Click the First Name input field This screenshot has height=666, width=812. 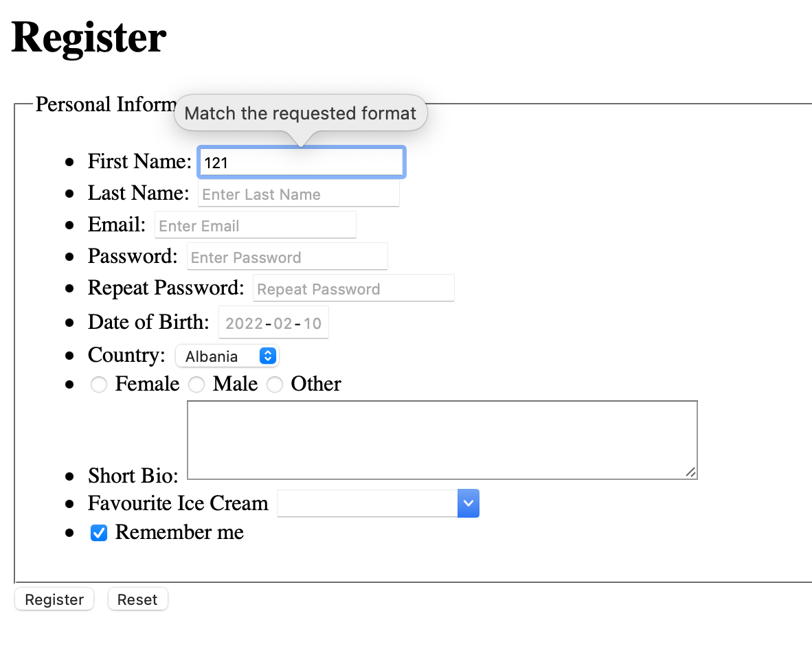coord(301,163)
